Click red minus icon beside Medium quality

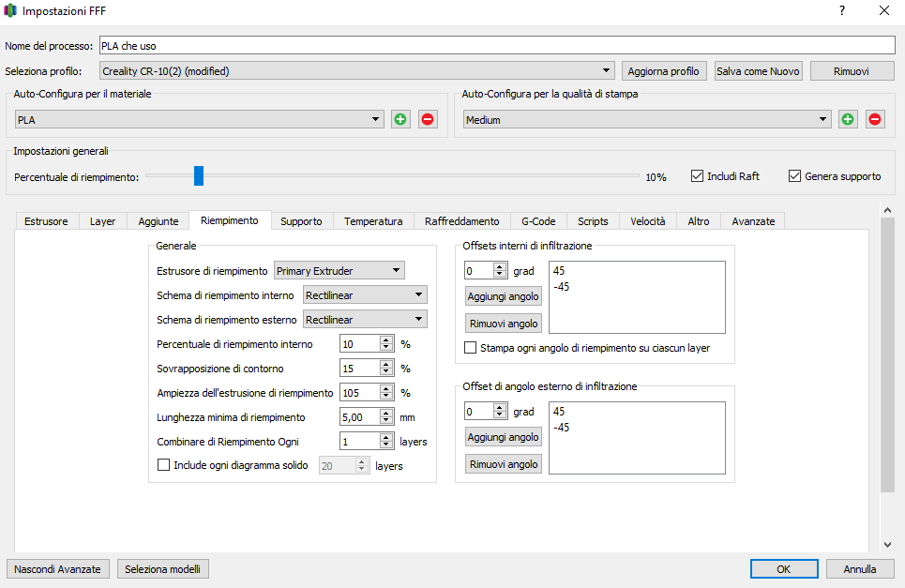(x=875, y=119)
